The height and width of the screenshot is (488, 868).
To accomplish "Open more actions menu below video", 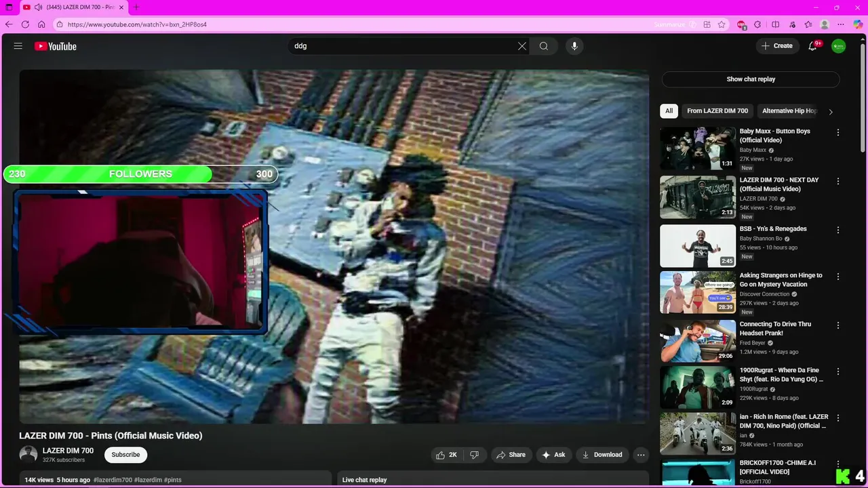I will tap(641, 455).
